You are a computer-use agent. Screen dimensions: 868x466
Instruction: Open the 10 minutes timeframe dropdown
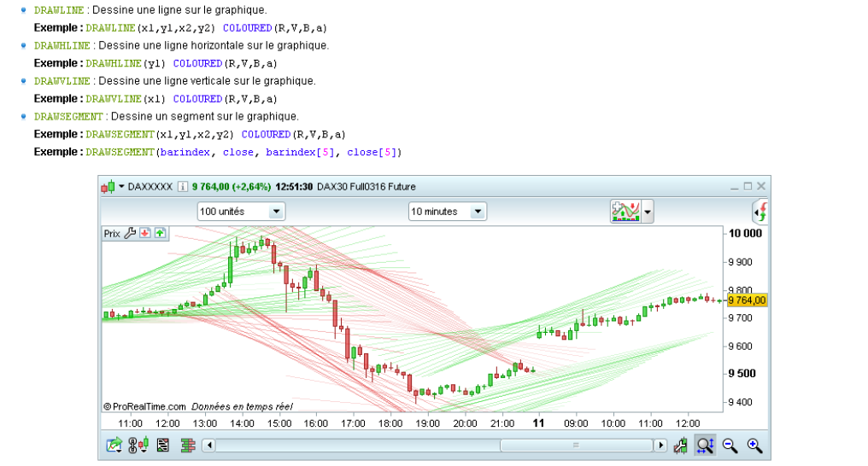[448, 212]
